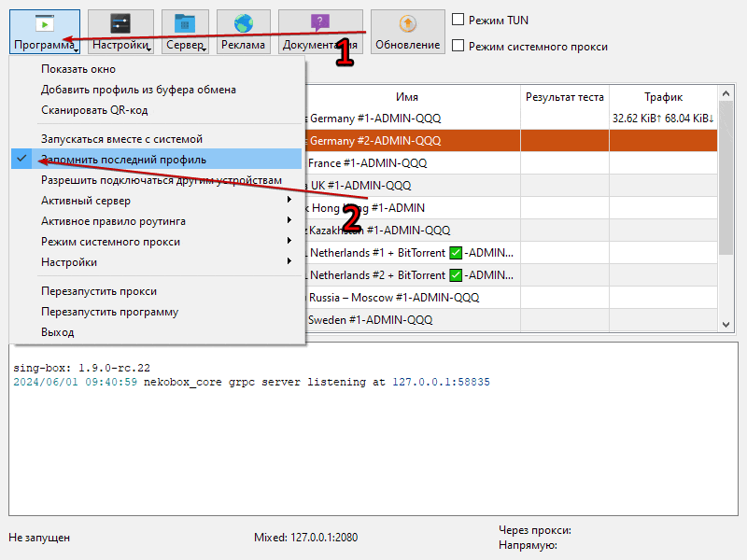747x560 pixels.
Task: Select the Germany #1-ADMIN-QQQ server row
Action: pyautogui.click(x=411, y=119)
